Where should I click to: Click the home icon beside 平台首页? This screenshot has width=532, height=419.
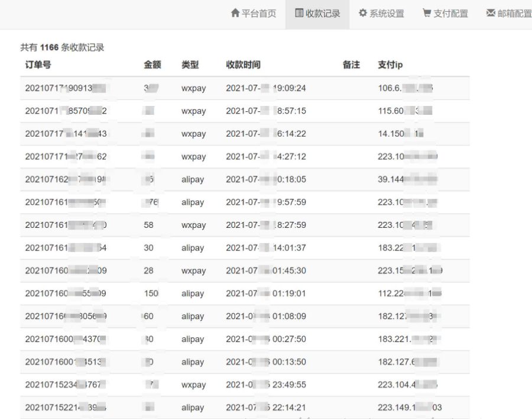click(x=235, y=14)
